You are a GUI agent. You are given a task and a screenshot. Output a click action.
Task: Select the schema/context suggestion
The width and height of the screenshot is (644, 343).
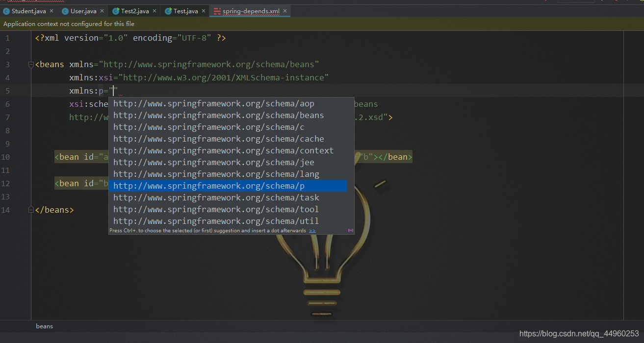[x=228, y=151]
